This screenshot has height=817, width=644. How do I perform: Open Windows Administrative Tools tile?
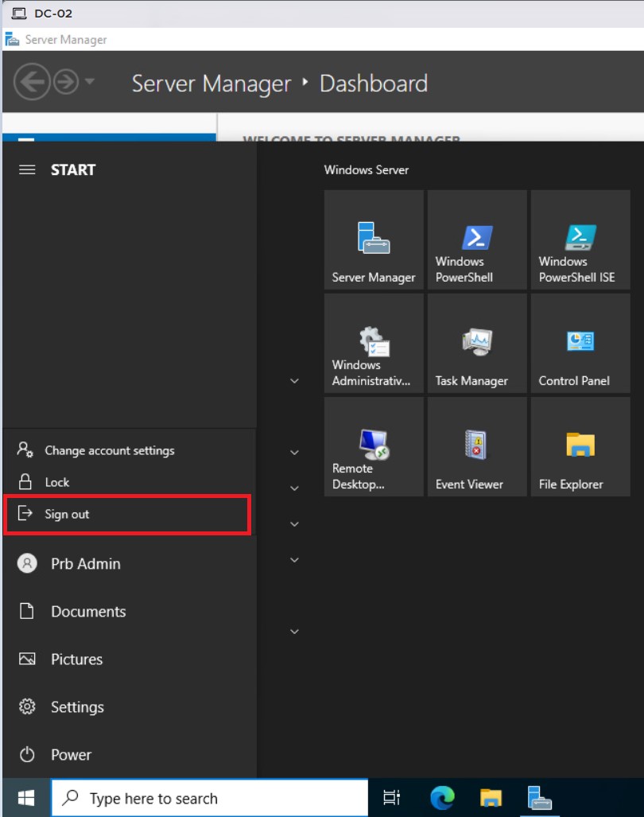[x=374, y=343]
